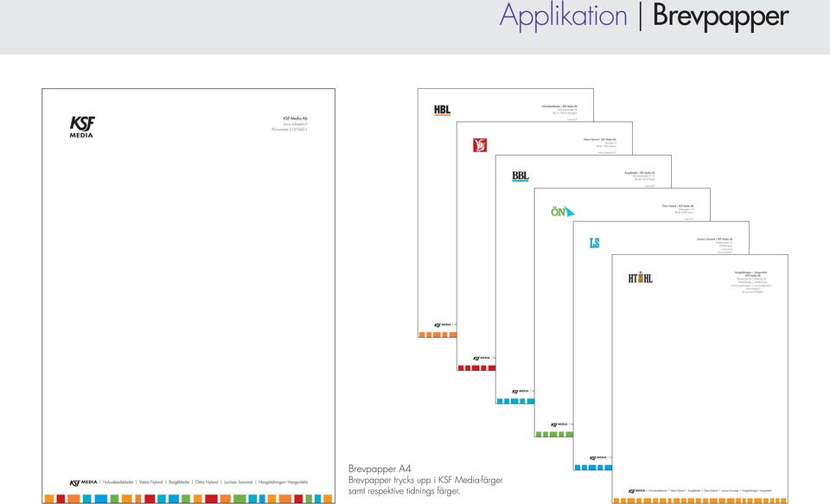Click the small KSF Media footer logo on large letterhead
Image resolution: width=830 pixels, height=504 pixels.
(x=84, y=483)
